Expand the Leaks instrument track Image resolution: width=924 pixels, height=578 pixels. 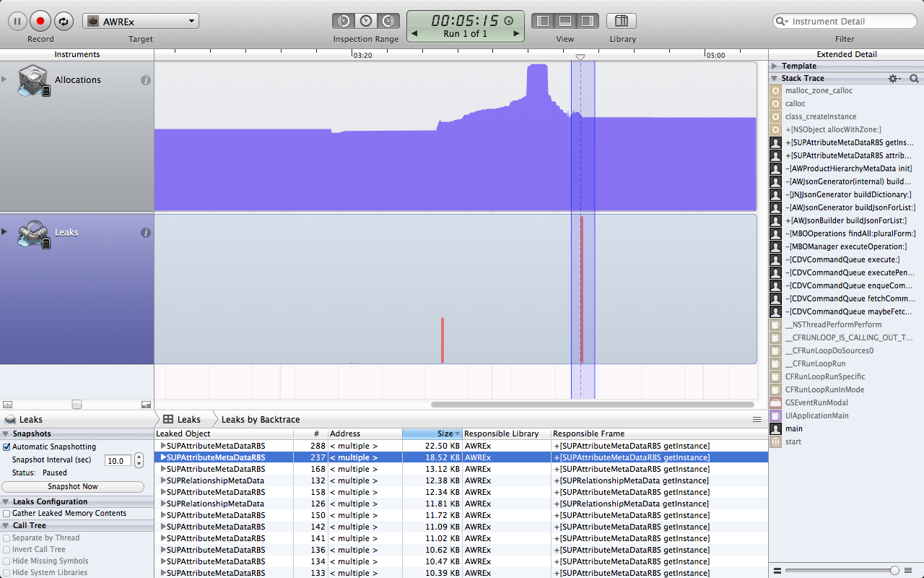(x=4, y=231)
